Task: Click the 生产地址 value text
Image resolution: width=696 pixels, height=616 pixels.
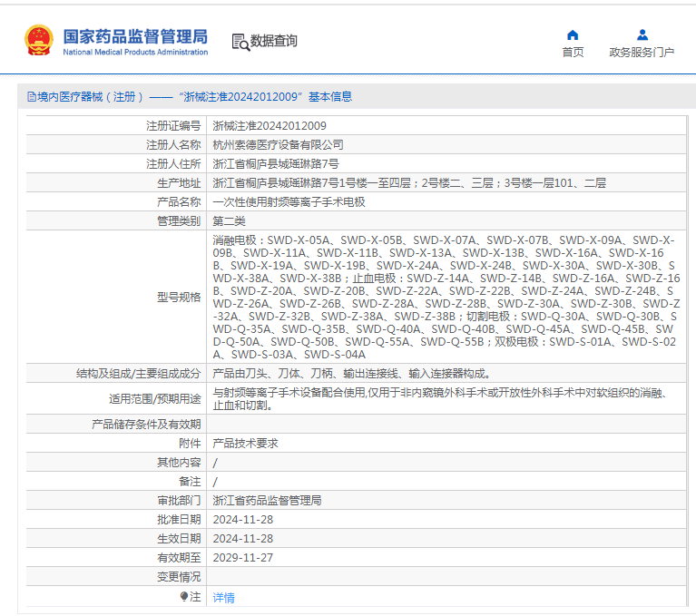Action: pyautogui.click(x=409, y=183)
